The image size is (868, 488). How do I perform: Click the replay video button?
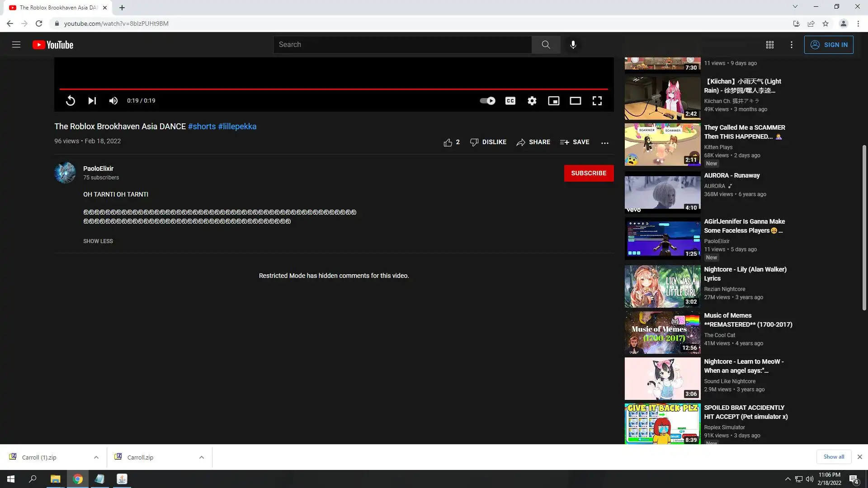[x=70, y=101]
